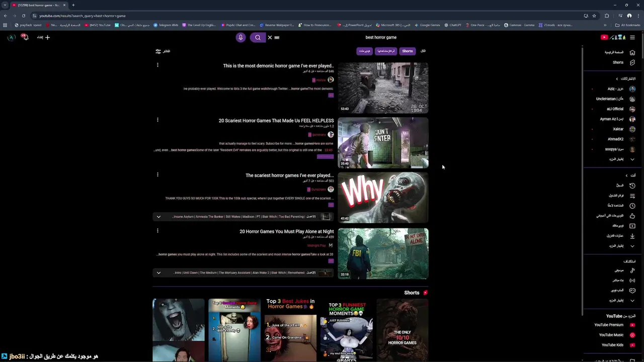Open the hamburger guide menu icon

point(632,37)
